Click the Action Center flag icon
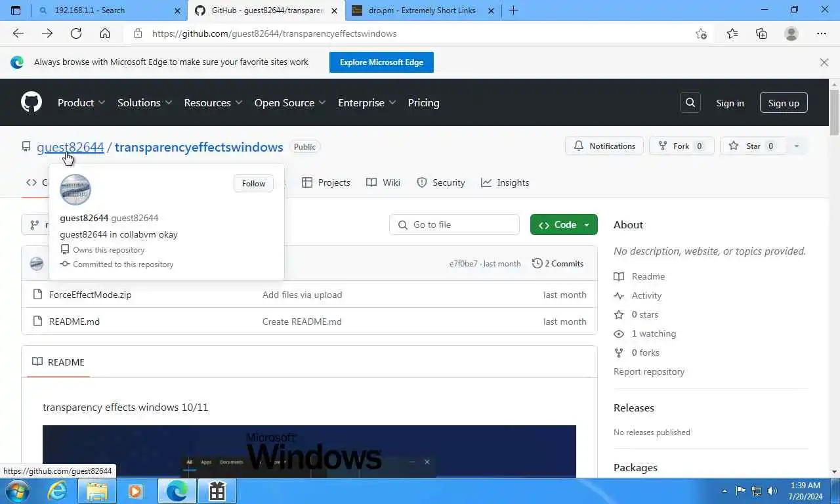Image resolution: width=840 pixels, height=504 pixels. click(x=740, y=491)
